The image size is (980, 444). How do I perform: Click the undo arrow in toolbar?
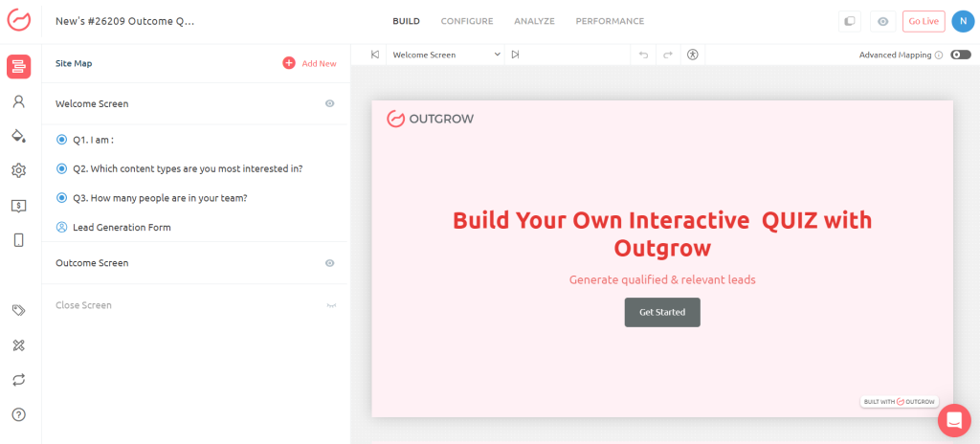[x=643, y=55]
